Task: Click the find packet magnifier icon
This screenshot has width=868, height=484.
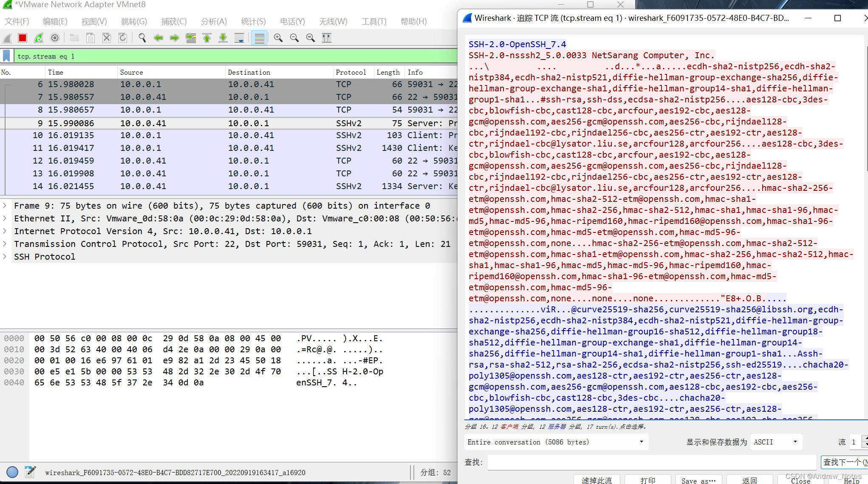Action: 142,38
